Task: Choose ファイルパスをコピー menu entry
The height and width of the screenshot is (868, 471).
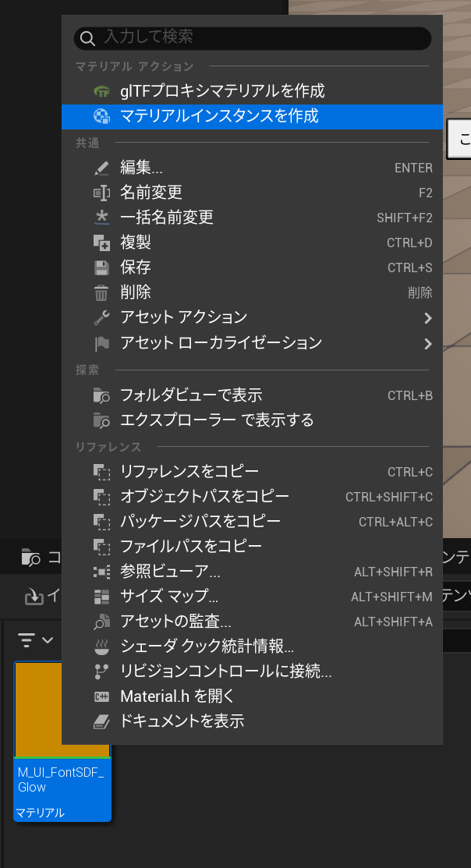Action: [252, 547]
